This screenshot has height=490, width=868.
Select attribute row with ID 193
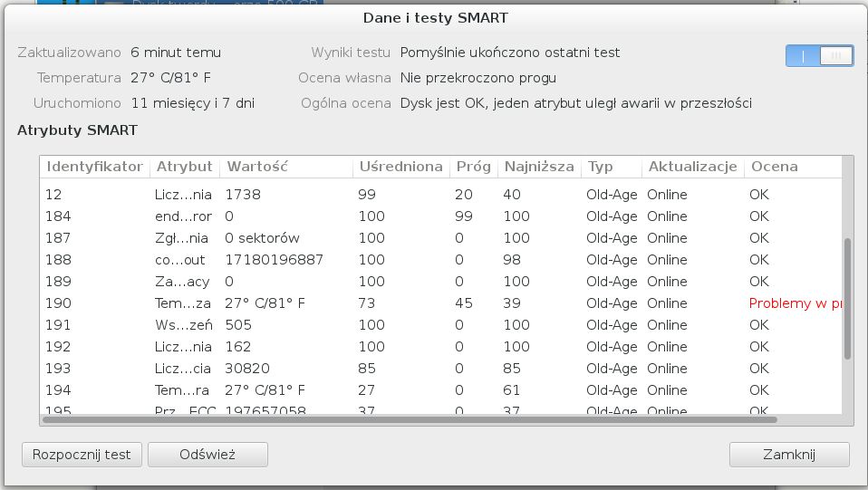(441, 369)
